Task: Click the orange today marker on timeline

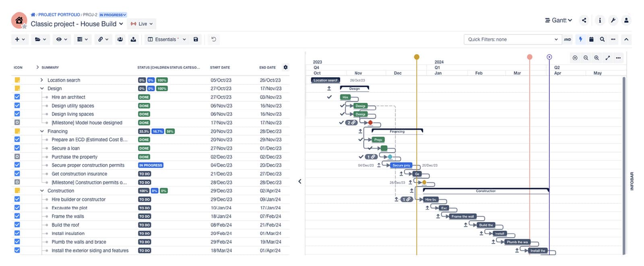Action: (x=417, y=57)
